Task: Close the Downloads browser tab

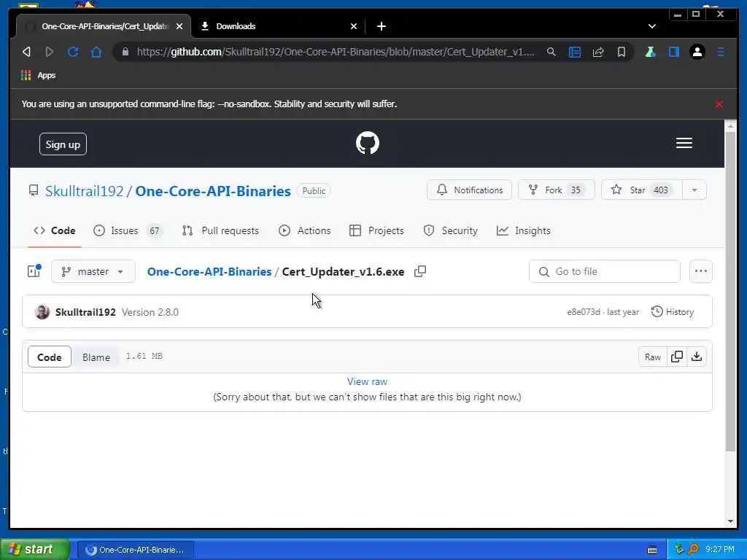Action: pyautogui.click(x=354, y=26)
